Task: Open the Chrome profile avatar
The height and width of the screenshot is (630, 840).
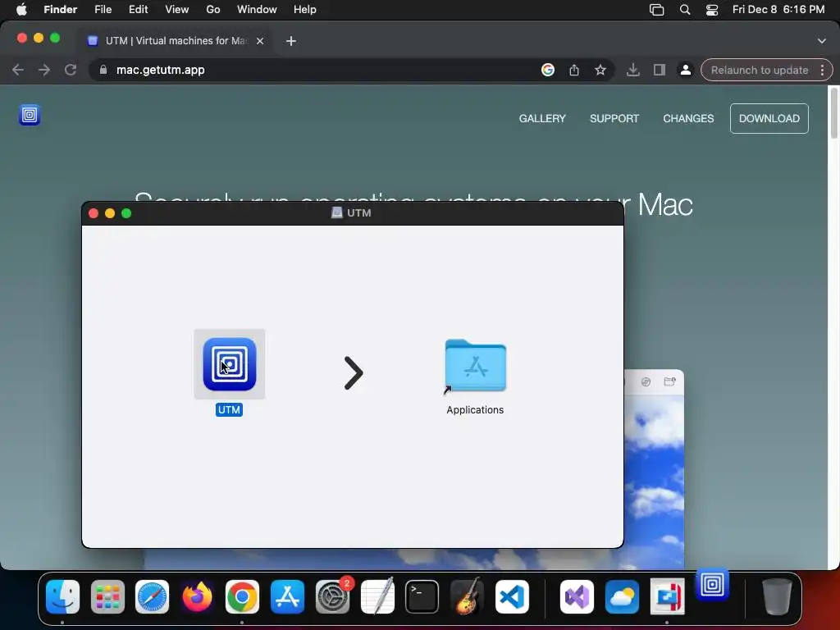Action: [x=685, y=71]
